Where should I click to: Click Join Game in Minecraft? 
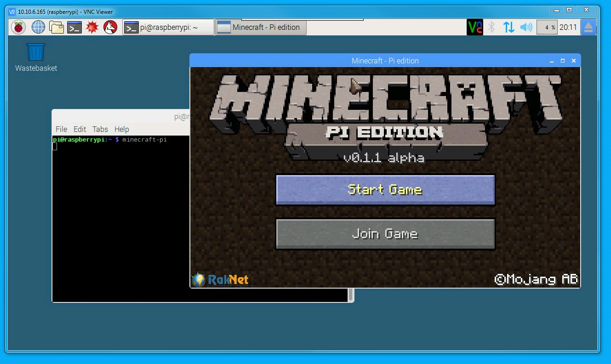click(385, 234)
